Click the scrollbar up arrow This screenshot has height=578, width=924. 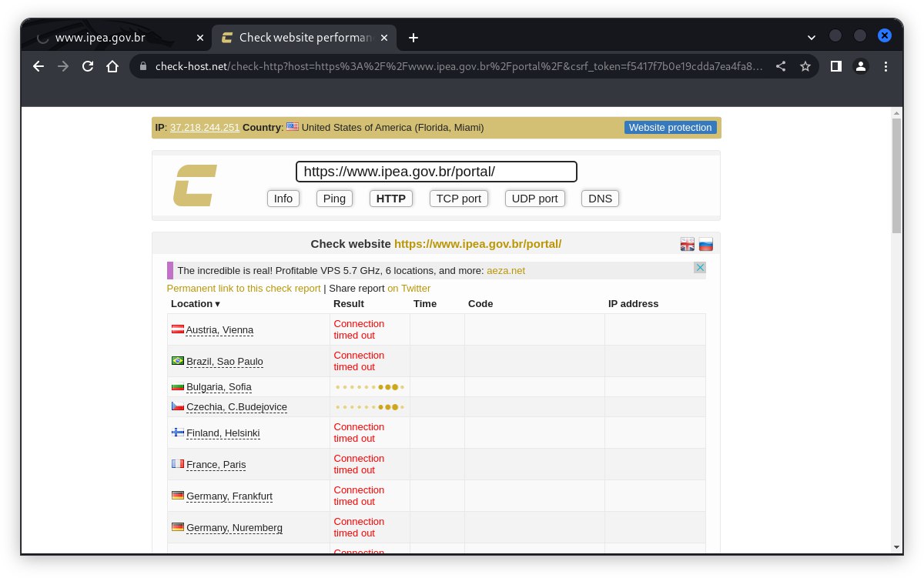pyautogui.click(x=896, y=112)
